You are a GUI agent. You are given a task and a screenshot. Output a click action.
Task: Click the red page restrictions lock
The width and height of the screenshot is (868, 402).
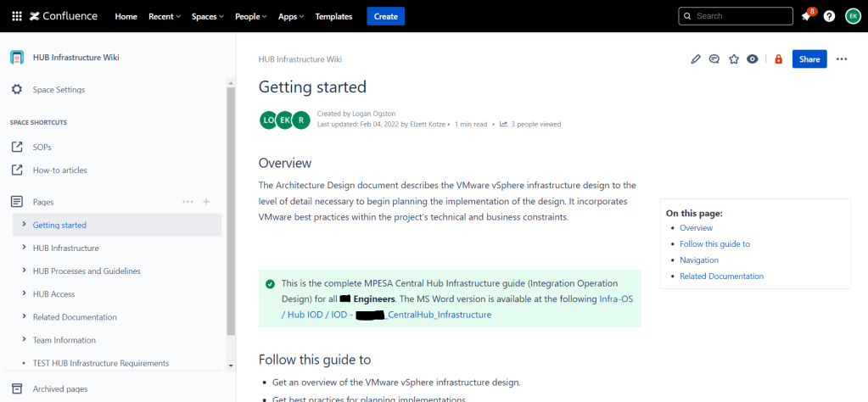779,59
